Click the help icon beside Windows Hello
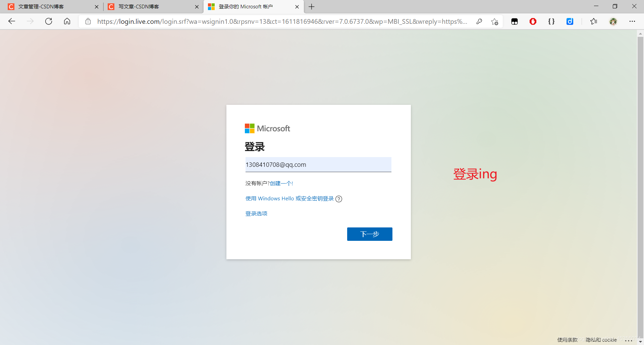The width and height of the screenshot is (644, 345). [x=339, y=199]
